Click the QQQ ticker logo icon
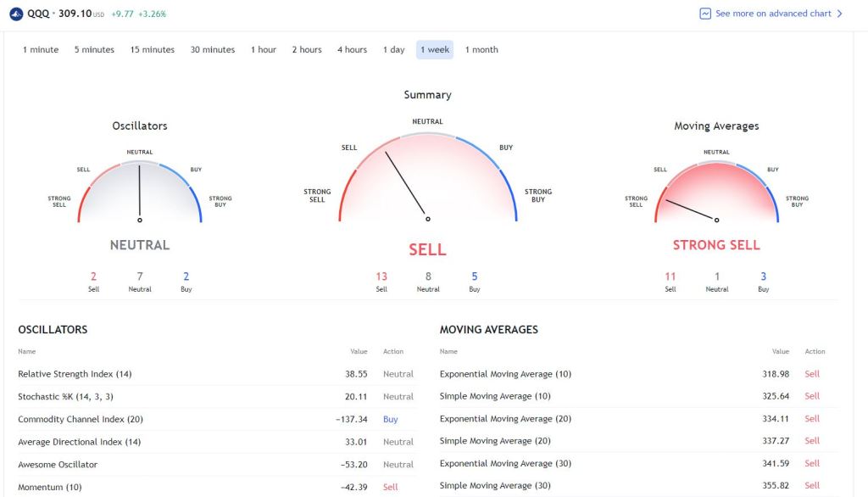Screen dimensions: 868x497 tap(14, 14)
